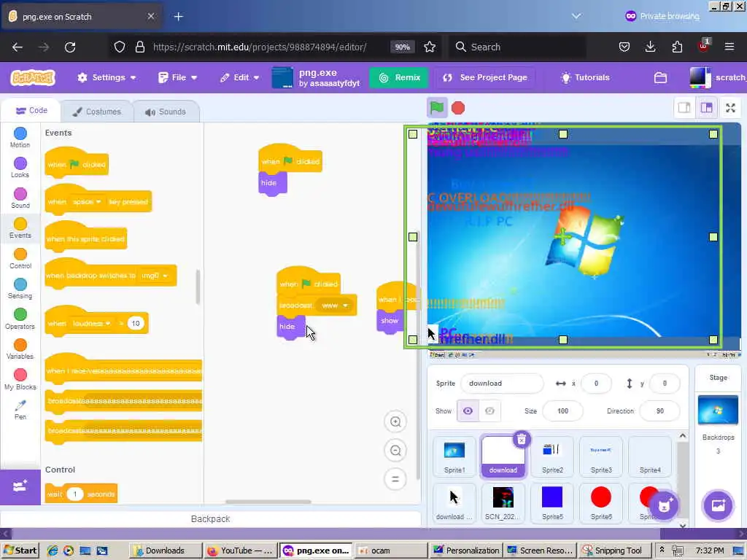Viewport: 747px width, 560px height.
Task: Open the browser application menu
Action: 729,47
